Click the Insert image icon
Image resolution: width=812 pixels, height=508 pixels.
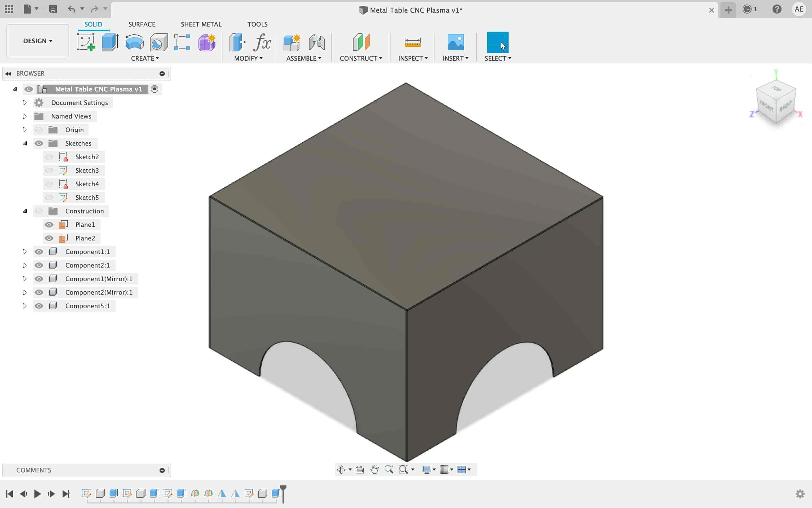coord(456,42)
